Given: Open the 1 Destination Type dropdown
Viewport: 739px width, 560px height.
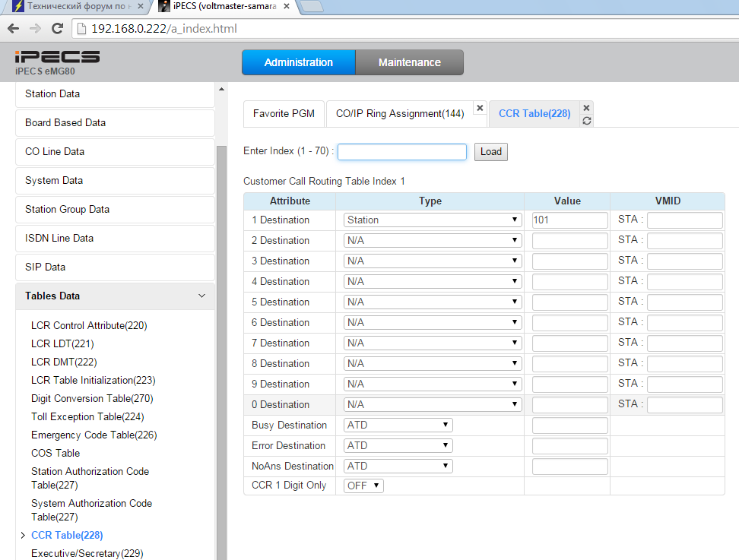Looking at the screenshot, I should pyautogui.click(x=432, y=220).
